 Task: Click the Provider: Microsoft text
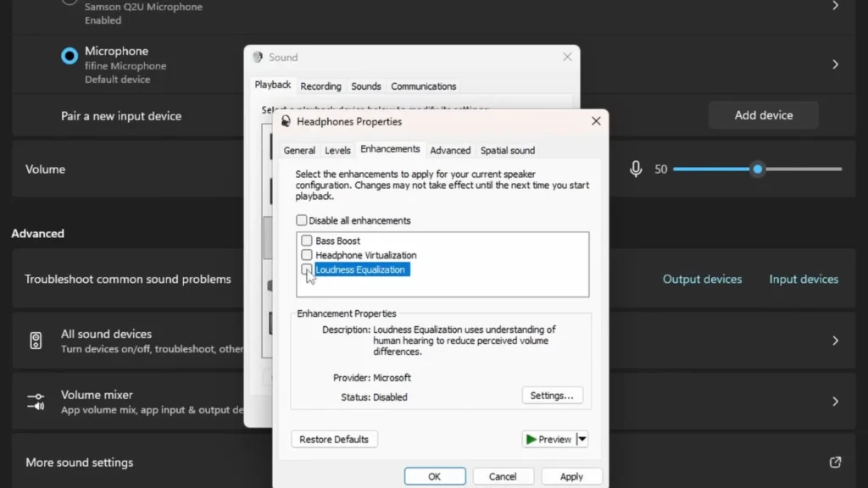point(372,378)
